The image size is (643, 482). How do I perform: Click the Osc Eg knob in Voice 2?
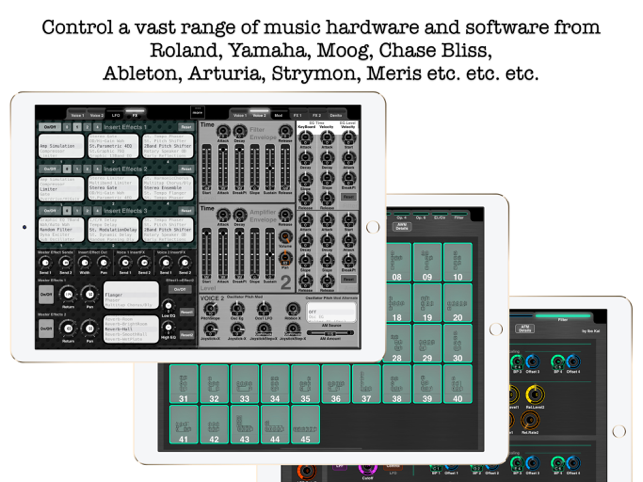(x=237, y=308)
